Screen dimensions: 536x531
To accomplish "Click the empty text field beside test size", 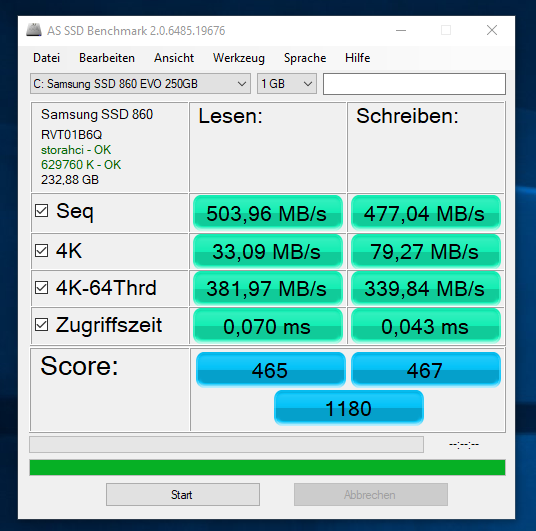I will click(x=414, y=84).
